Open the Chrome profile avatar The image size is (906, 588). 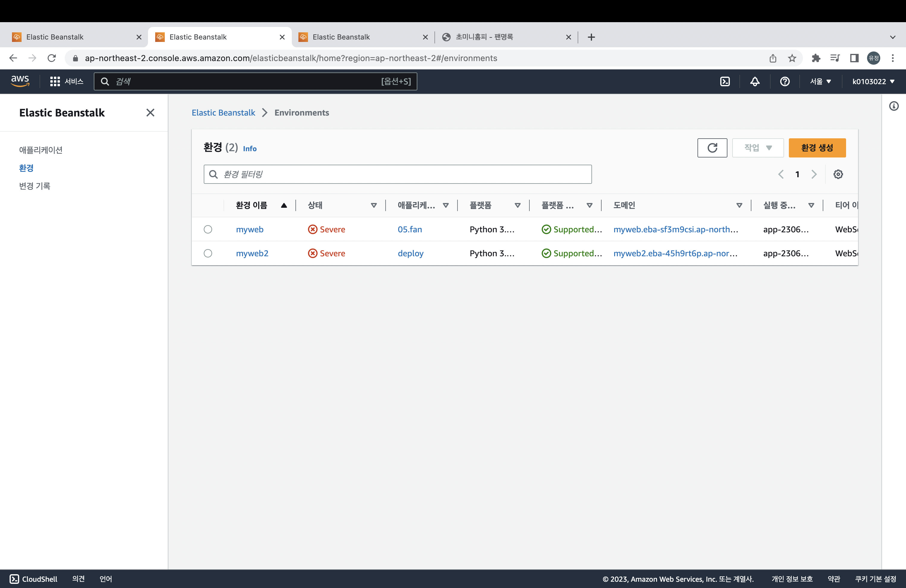(874, 58)
